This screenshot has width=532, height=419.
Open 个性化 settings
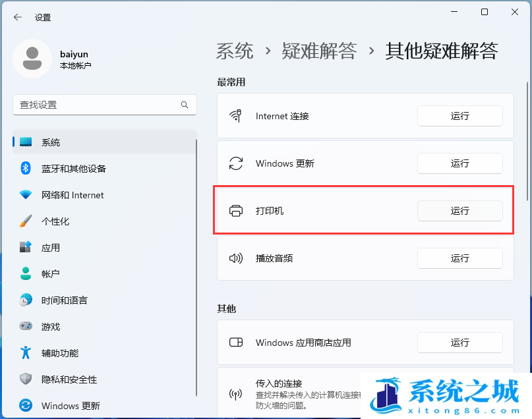tap(105, 221)
